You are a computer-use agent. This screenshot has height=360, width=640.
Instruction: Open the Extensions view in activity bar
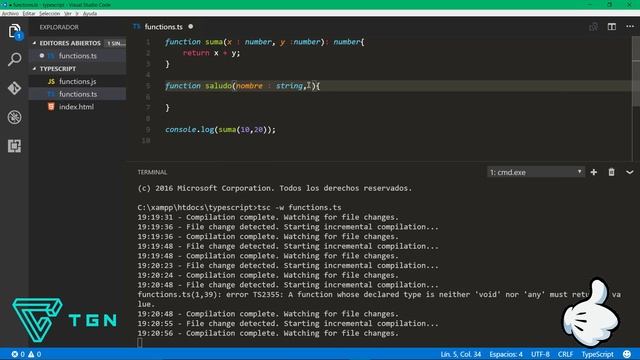14,146
